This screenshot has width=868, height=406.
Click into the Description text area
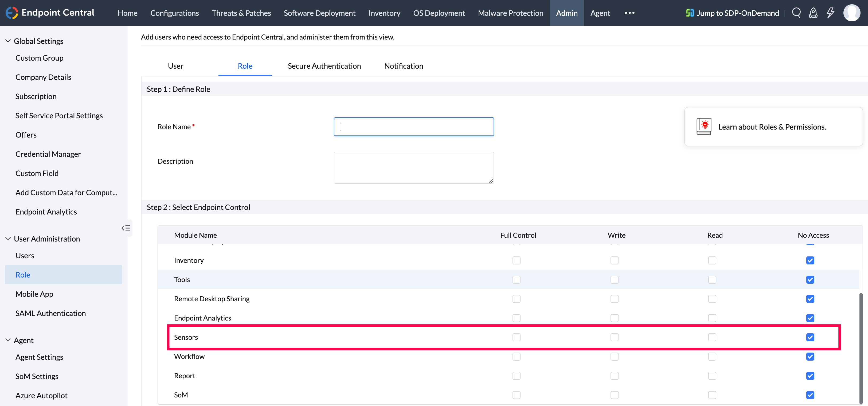pyautogui.click(x=413, y=167)
